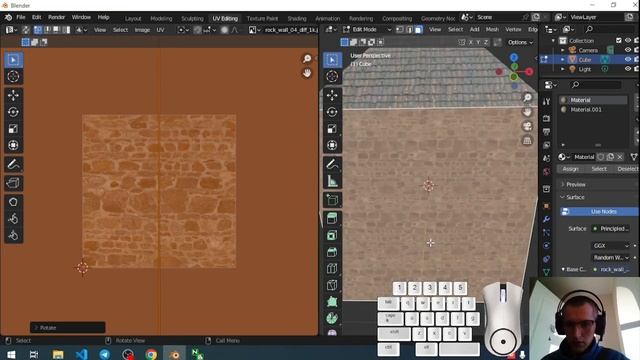Select the Loop Cut tool

coord(332,269)
